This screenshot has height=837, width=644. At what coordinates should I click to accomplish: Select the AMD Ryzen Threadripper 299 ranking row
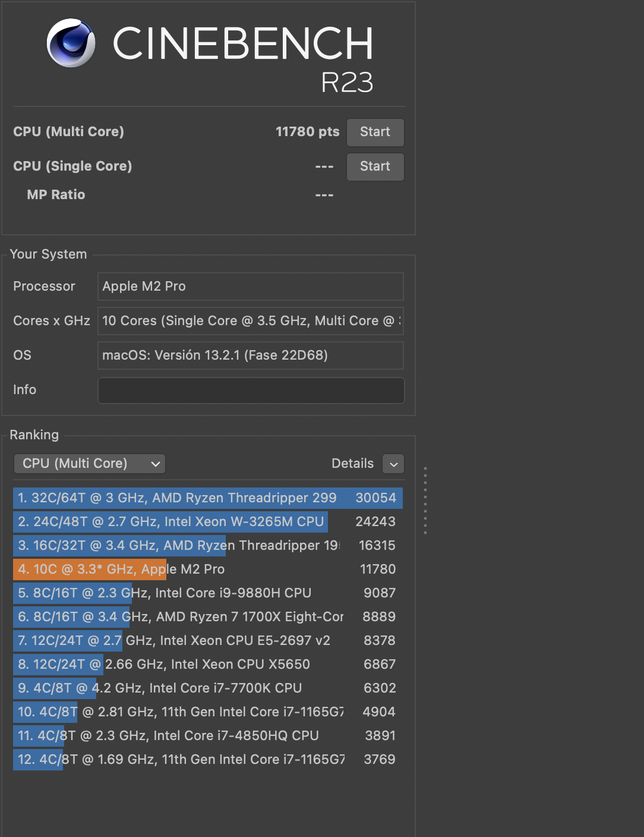pos(208,498)
